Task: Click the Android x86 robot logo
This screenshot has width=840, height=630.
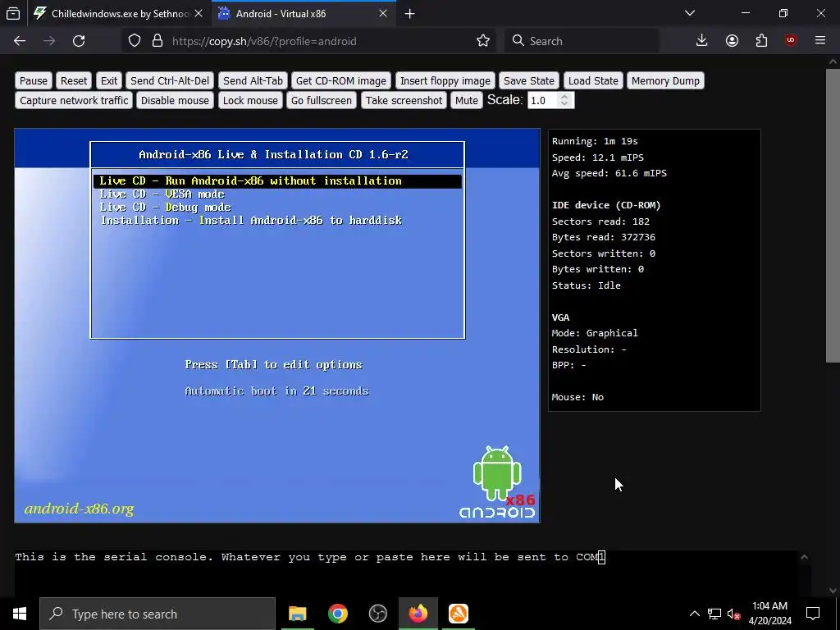Action: [497, 482]
